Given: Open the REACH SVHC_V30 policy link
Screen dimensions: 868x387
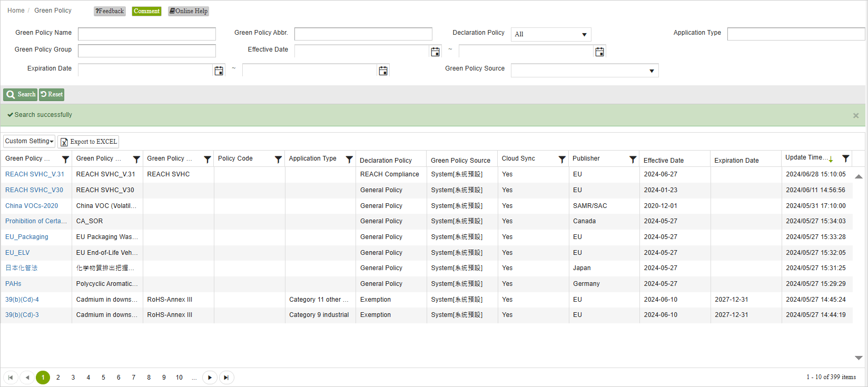Looking at the screenshot, I should [34, 190].
